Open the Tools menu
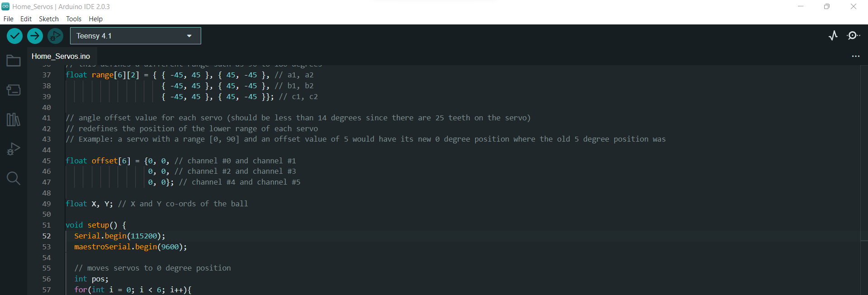The height and width of the screenshot is (295, 868). point(73,19)
